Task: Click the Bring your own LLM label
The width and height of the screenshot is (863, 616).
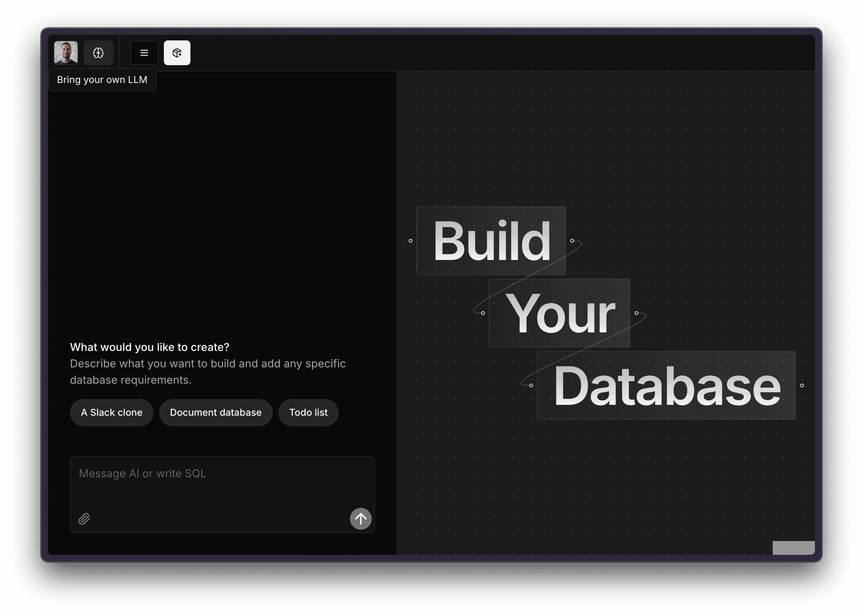Action: tap(102, 80)
